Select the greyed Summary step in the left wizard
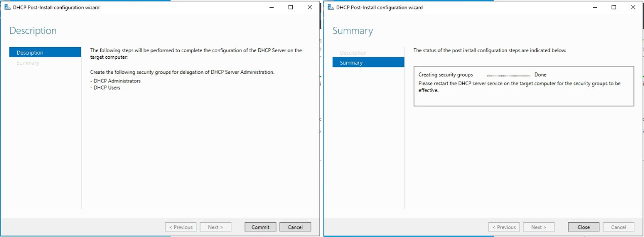The width and height of the screenshot is (644, 237). click(28, 63)
